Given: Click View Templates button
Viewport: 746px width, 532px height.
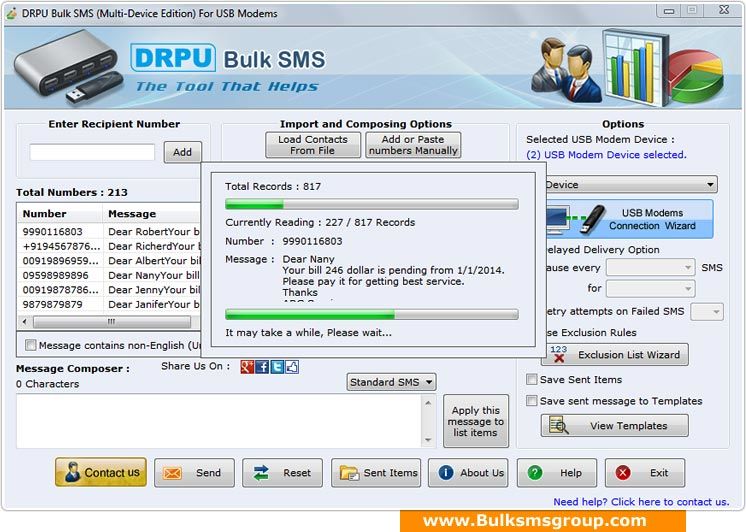Looking at the screenshot, I should point(615,425).
